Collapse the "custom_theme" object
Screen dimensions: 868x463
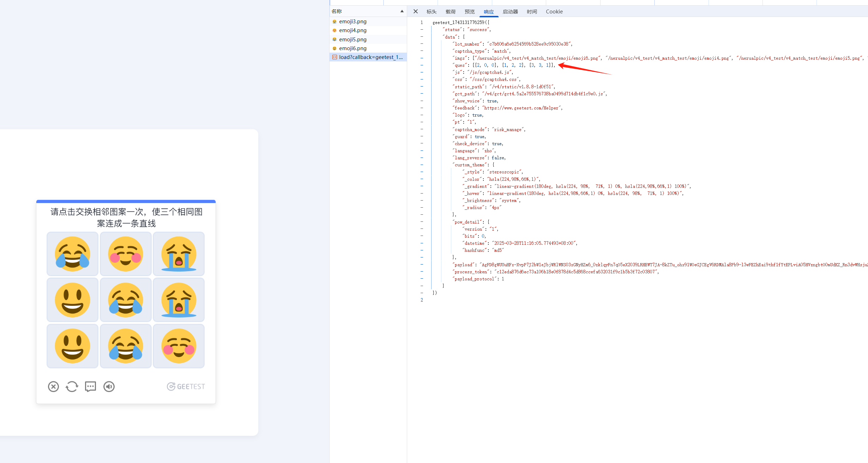pos(422,165)
